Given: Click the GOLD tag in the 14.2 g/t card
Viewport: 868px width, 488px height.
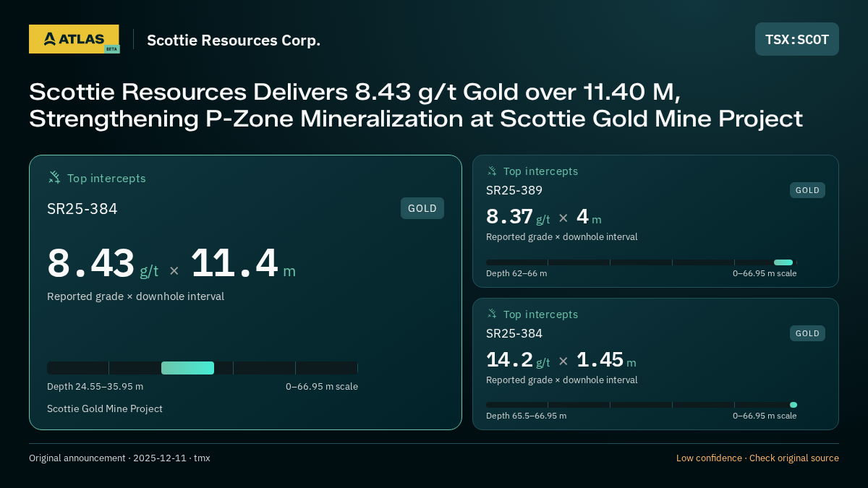Looking at the screenshot, I should click(807, 333).
